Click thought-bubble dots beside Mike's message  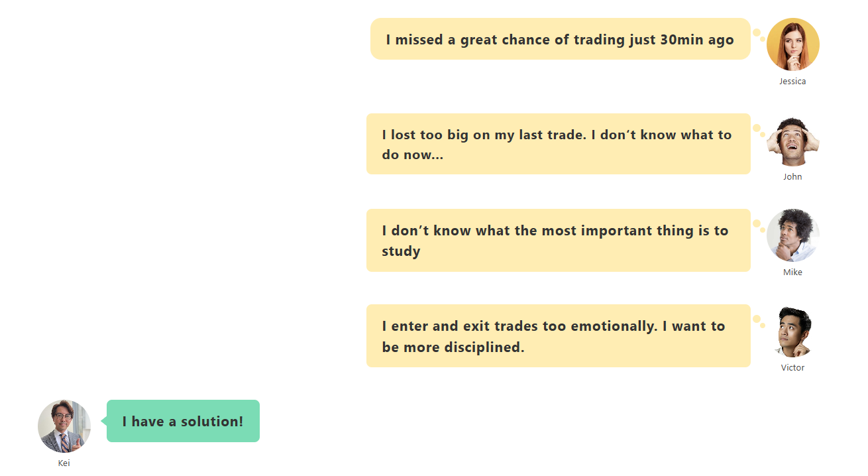click(x=759, y=226)
